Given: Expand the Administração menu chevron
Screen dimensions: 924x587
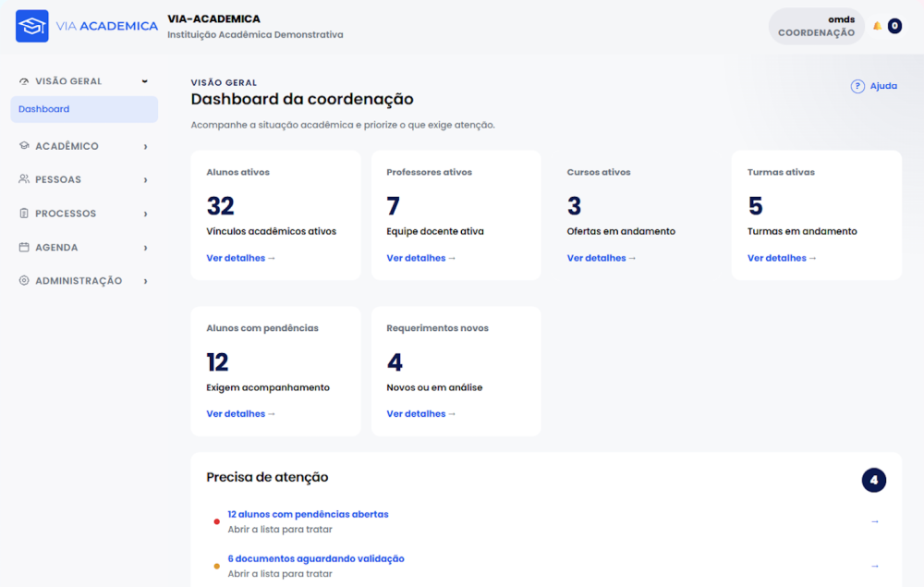Looking at the screenshot, I should pos(146,281).
